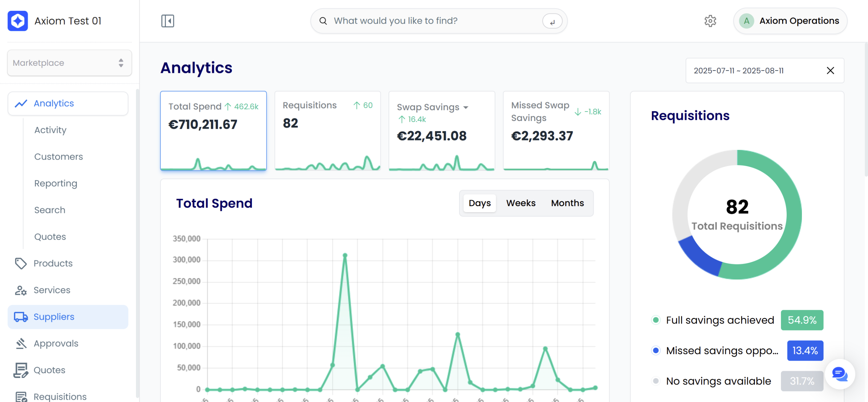This screenshot has height=402, width=868.
Task: Click the Services people-gear icon
Action: [21, 290]
